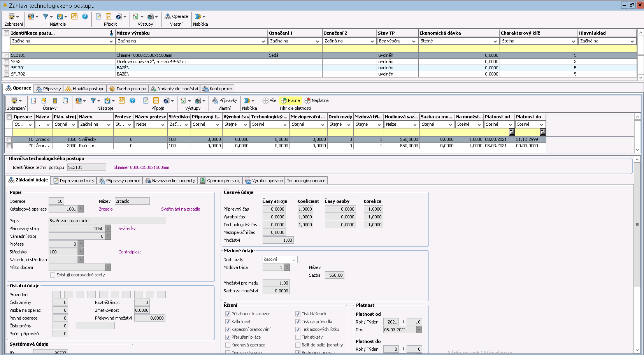
Task: Select the Neplatné validity filter
Action: pyautogui.click(x=316, y=100)
